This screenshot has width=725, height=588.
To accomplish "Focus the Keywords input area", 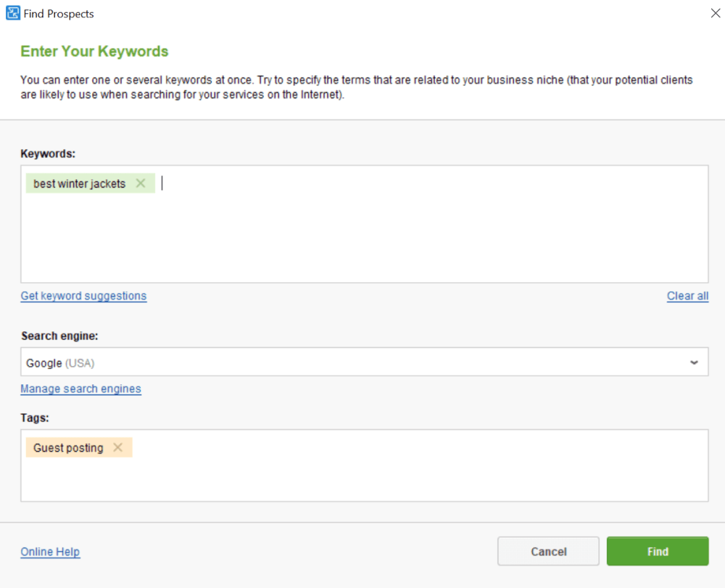I will point(365,224).
